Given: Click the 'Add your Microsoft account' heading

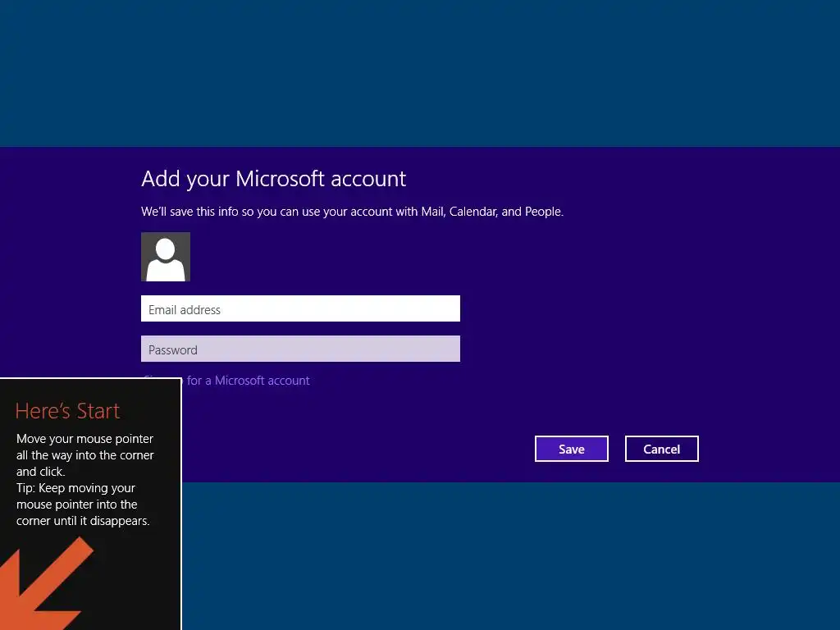Looking at the screenshot, I should point(274,179).
